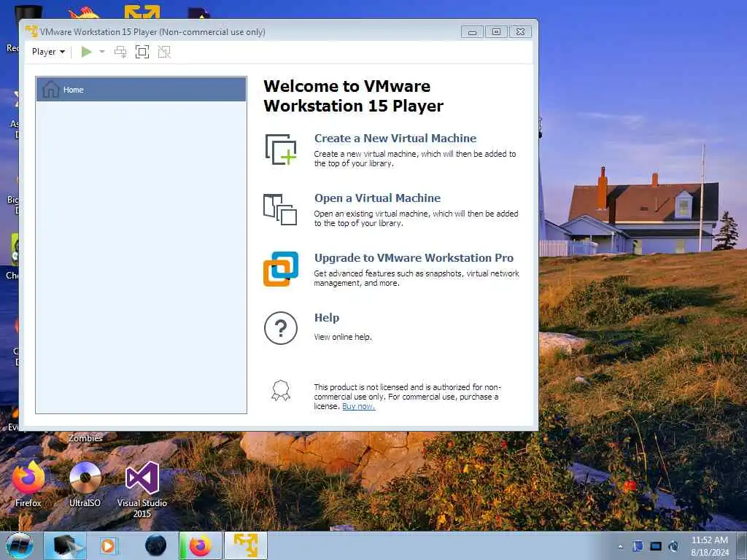Open UltraISO desktop shortcut
This screenshot has width=747, height=560.
pyautogui.click(x=85, y=484)
